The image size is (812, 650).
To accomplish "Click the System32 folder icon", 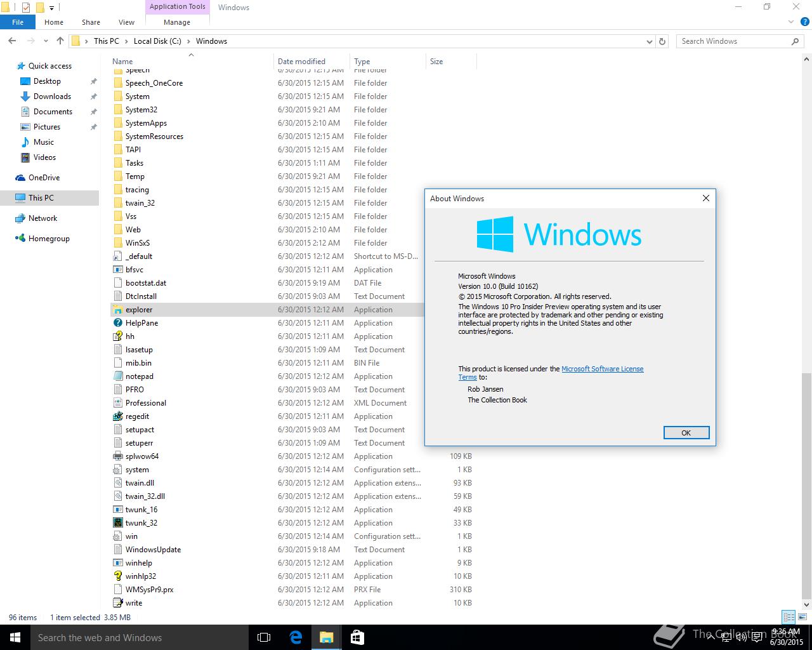I will (117, 110).
